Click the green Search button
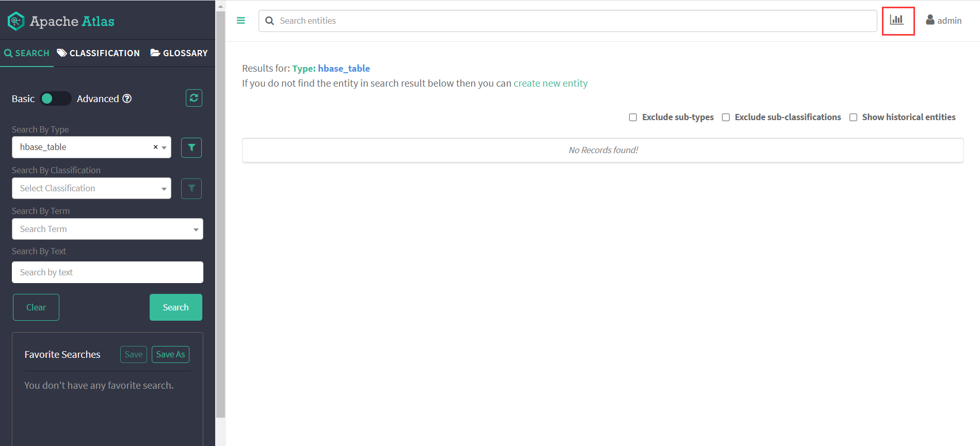 tap(176, 307)
